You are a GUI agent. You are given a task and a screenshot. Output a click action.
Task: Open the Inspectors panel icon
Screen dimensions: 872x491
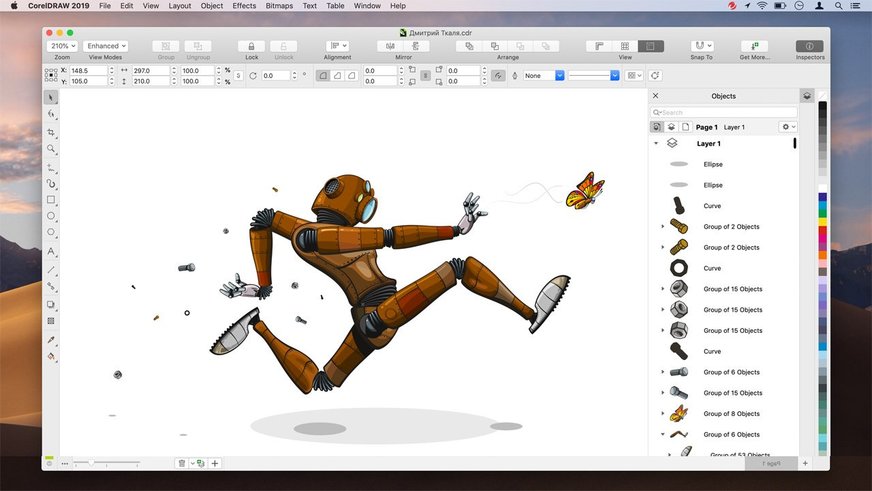[809, 46]
